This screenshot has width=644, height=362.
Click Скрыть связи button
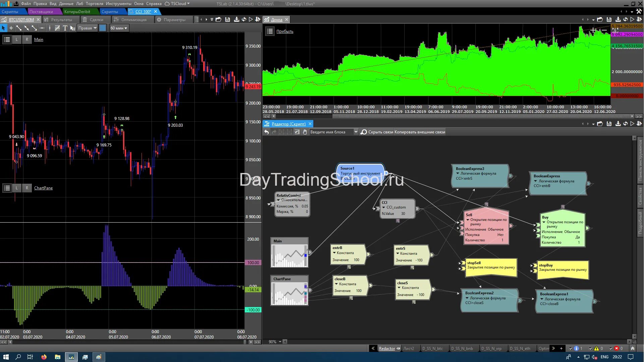coord(380,132)
